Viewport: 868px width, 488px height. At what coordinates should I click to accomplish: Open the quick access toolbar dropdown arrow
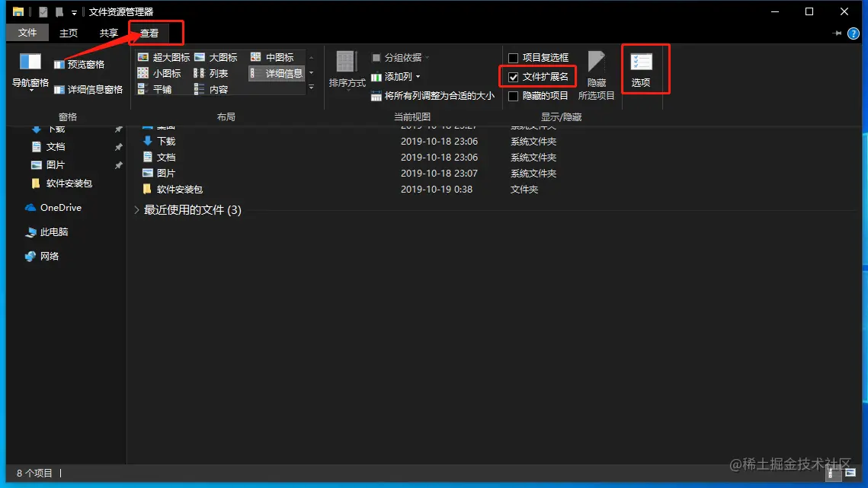pyautogui.click(x=74, y=12)
